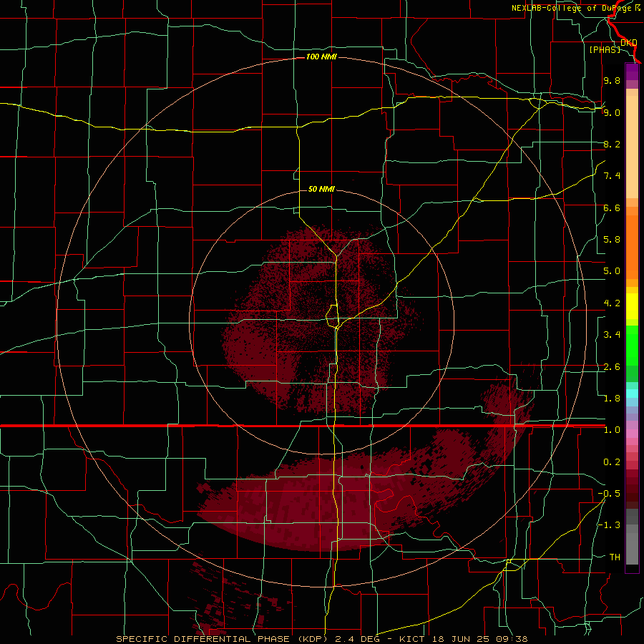Click the 50 NMI range ring label
This screenshot has width=644, height=644.
[321, 189]
